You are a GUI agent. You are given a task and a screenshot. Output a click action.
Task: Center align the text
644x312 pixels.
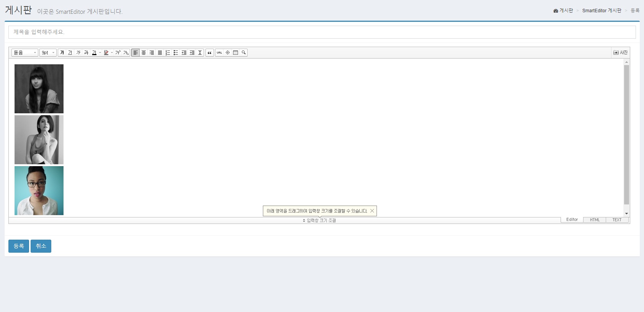point(143,52)
